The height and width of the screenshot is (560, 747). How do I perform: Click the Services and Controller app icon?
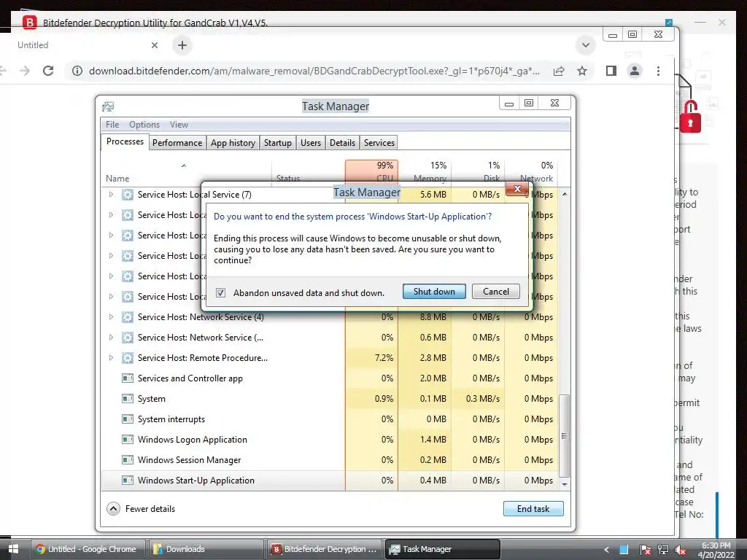coord(127,378)
